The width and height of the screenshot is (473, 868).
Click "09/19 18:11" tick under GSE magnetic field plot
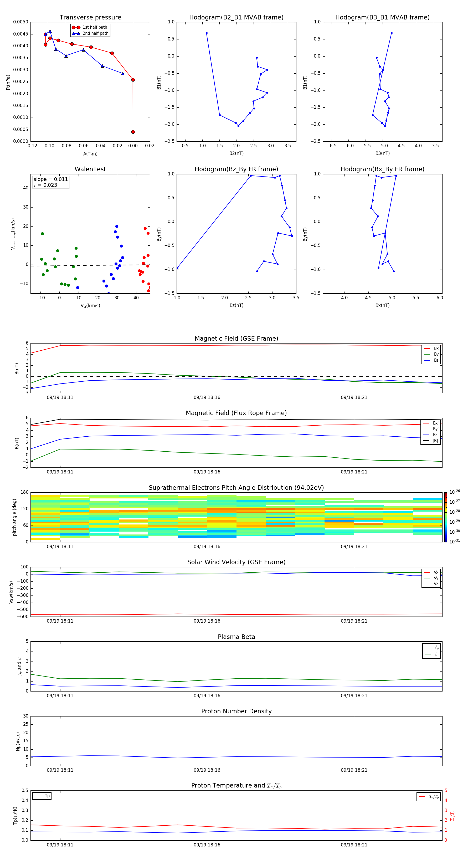tap(60, 397)
